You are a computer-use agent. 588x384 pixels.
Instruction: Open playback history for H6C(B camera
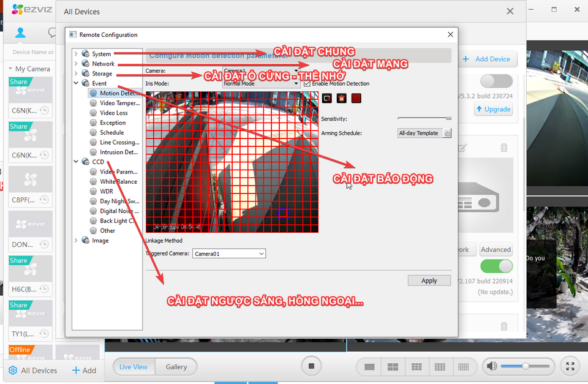[44, 288]
